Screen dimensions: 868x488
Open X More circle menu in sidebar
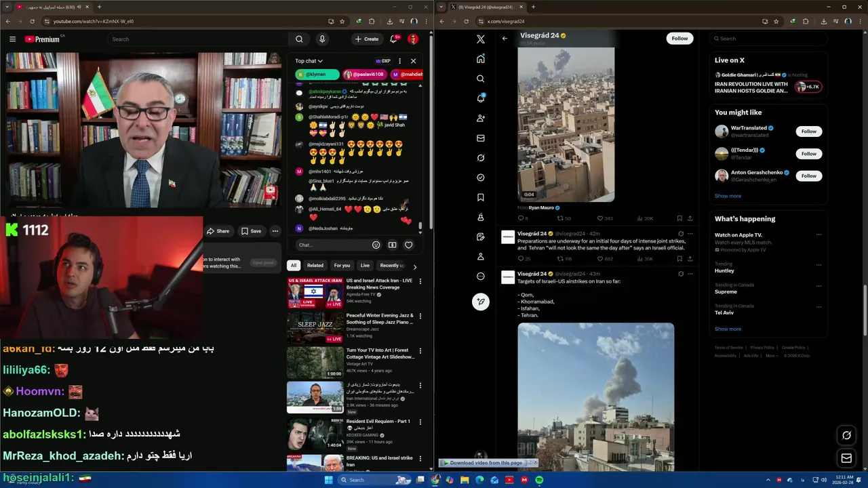(481, 277)
